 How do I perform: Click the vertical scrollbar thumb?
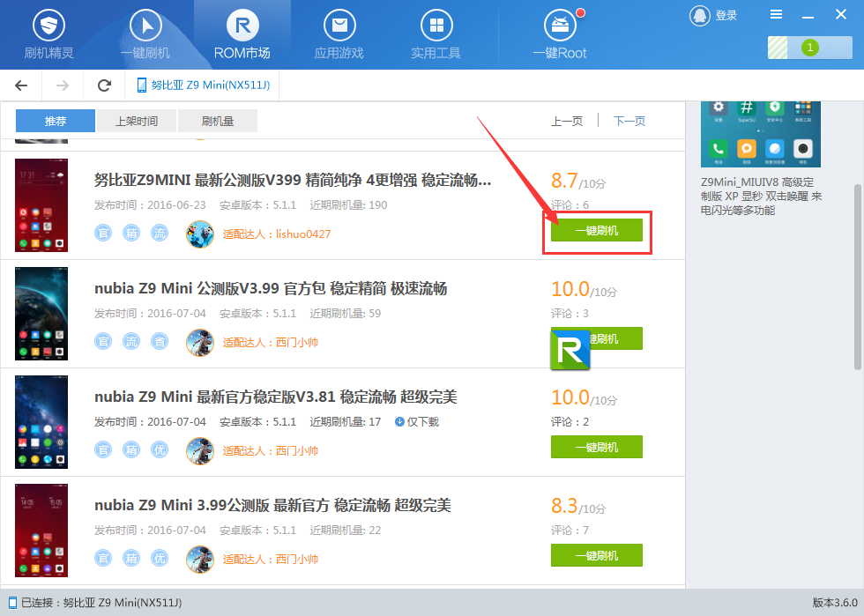(x=857, y=277)
